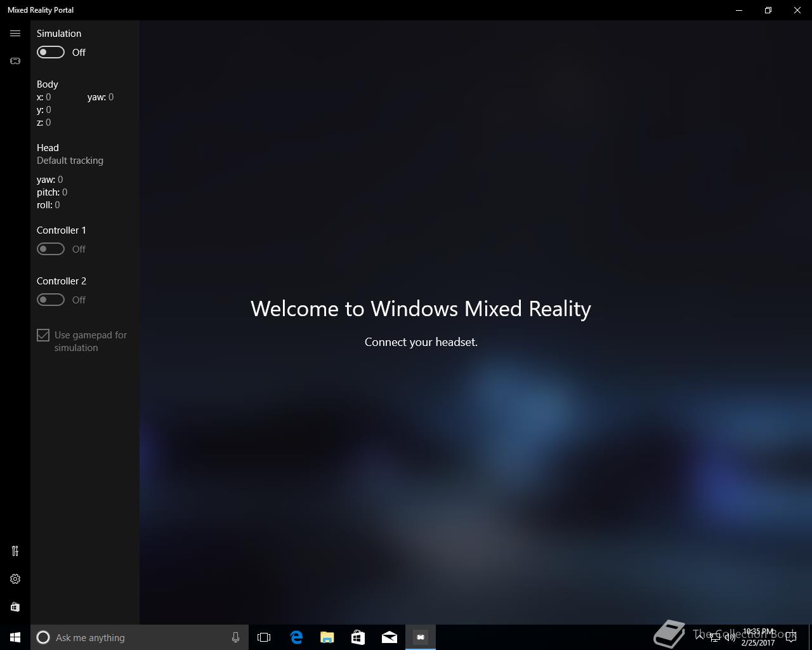Click the headset icon in the sidebar
The image size is (812, 650).
click(15, 61)
